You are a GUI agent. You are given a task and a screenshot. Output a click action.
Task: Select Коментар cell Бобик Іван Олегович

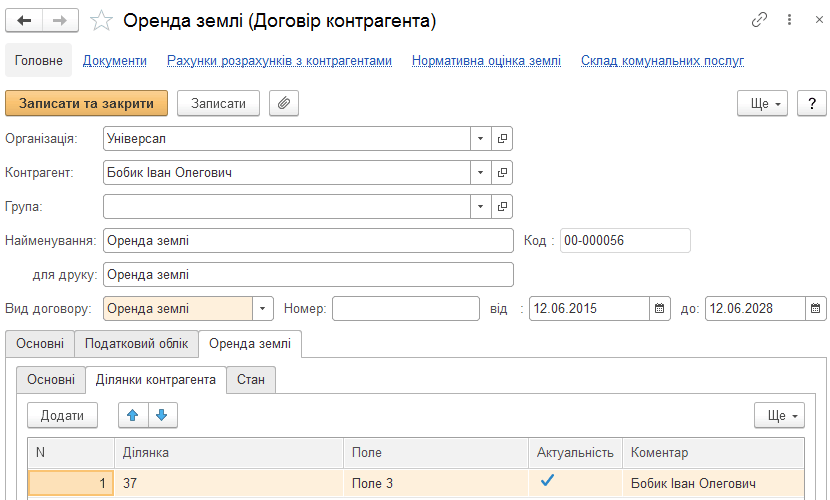(x=714, y=483)
